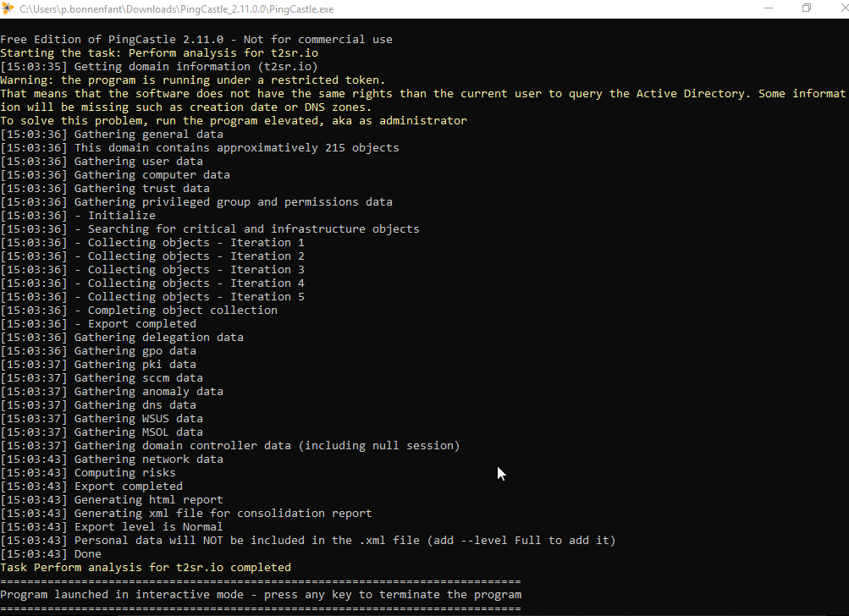The image size is (849, 616).
Task: Click 'Export completed' line at 15:03:43
Action: click(x=91, y=486)
